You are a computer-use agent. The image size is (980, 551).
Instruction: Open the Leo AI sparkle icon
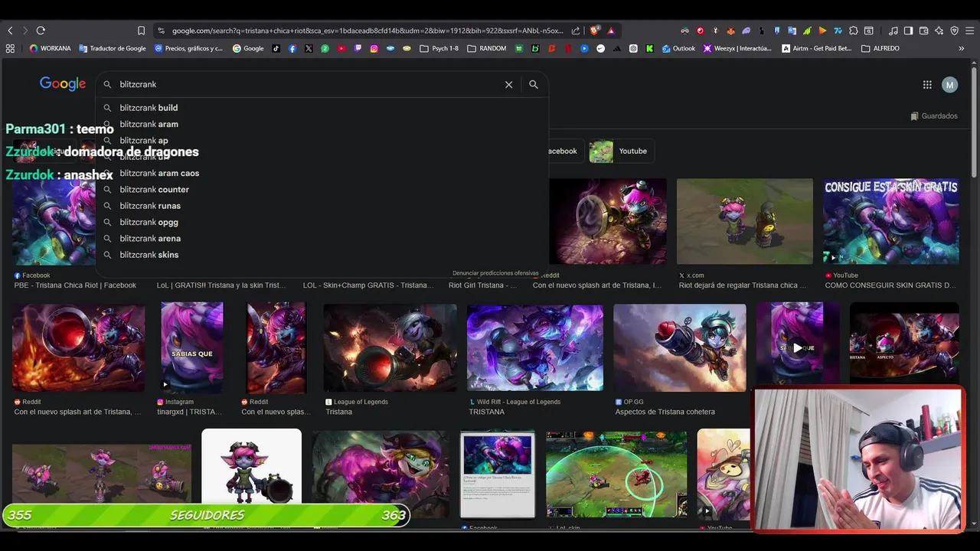point(939,31)
